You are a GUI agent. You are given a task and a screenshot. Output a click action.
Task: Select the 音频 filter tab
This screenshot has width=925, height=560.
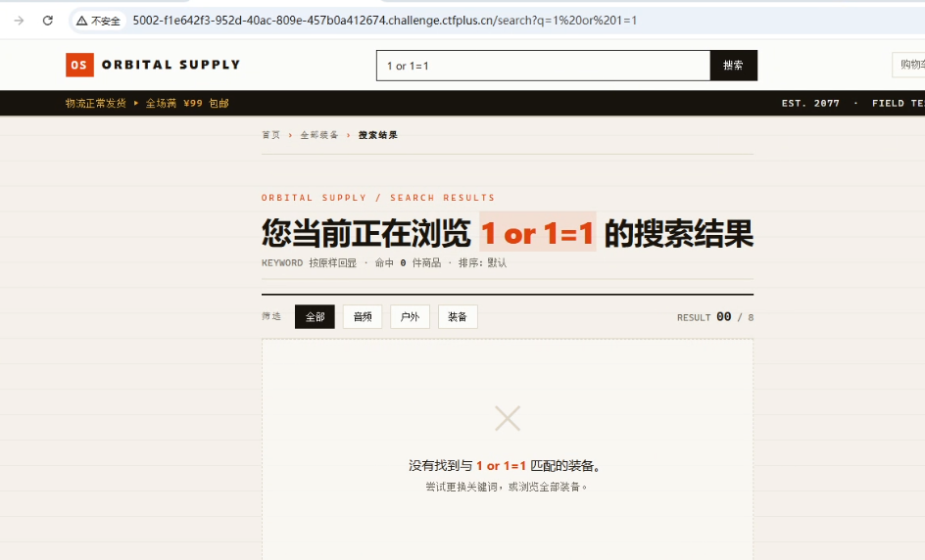(x=363, y=316)
